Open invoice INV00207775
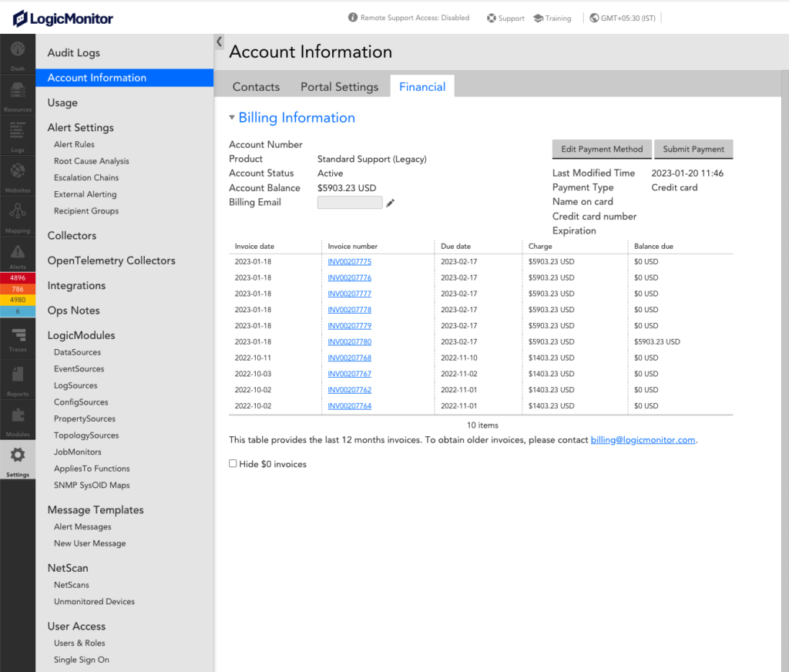 [x=349, y=262]
